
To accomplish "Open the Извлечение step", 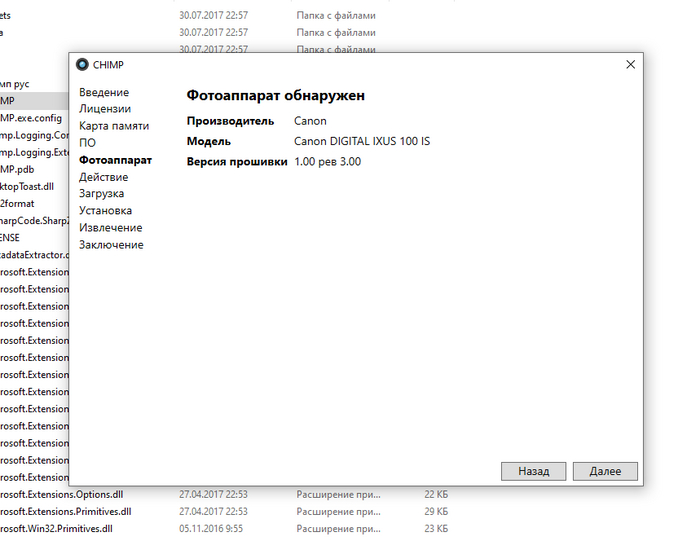I will click(x=111, y=228).
